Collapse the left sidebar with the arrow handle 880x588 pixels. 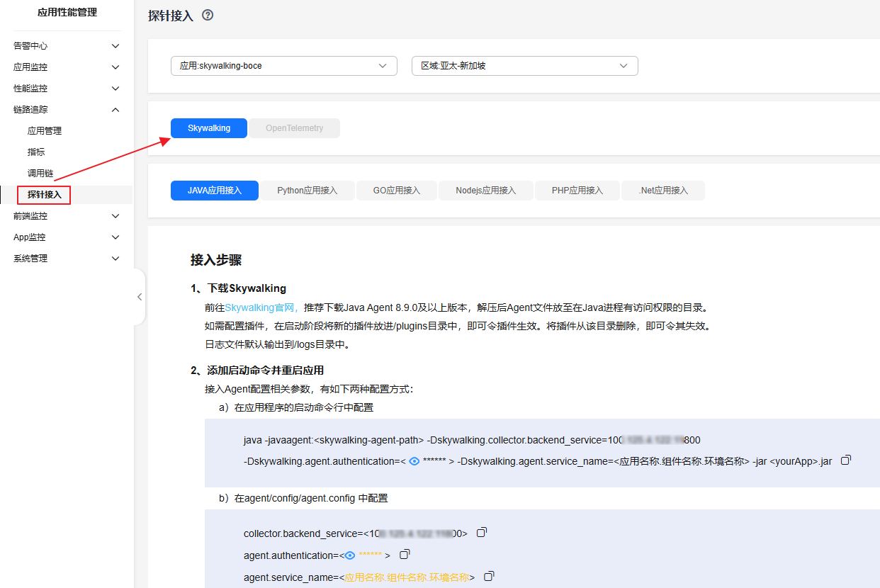pyautogui.click(x=140, y=297)
